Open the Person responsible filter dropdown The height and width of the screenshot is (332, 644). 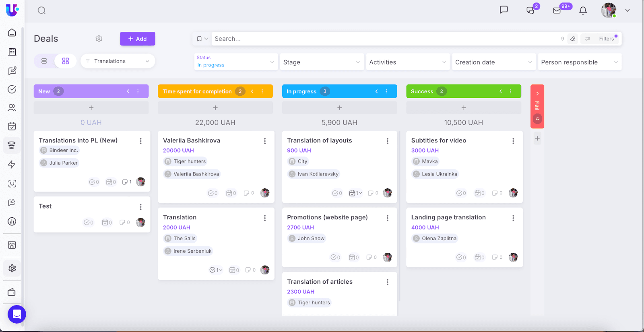tap(579, 62)
